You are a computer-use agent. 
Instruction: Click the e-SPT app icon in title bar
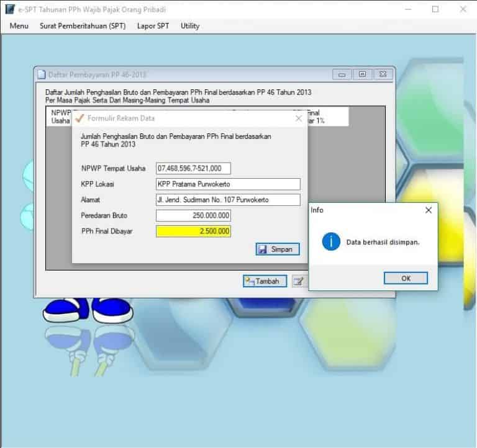point(9,9)
